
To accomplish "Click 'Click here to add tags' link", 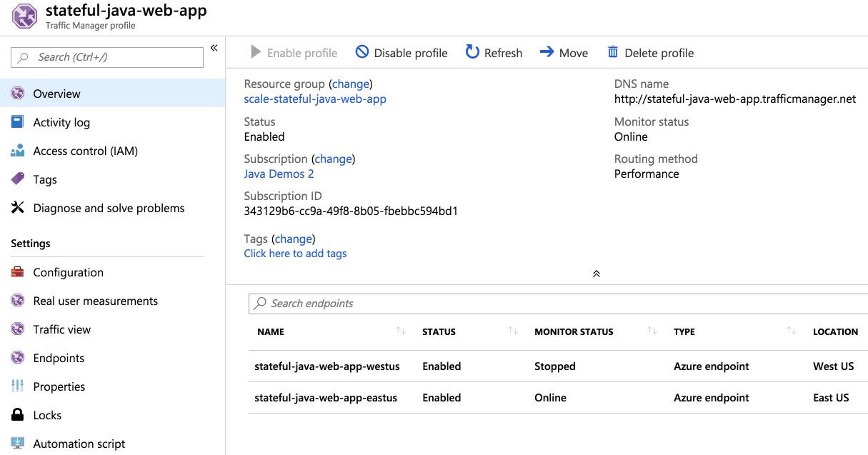I will pos(295,254).
